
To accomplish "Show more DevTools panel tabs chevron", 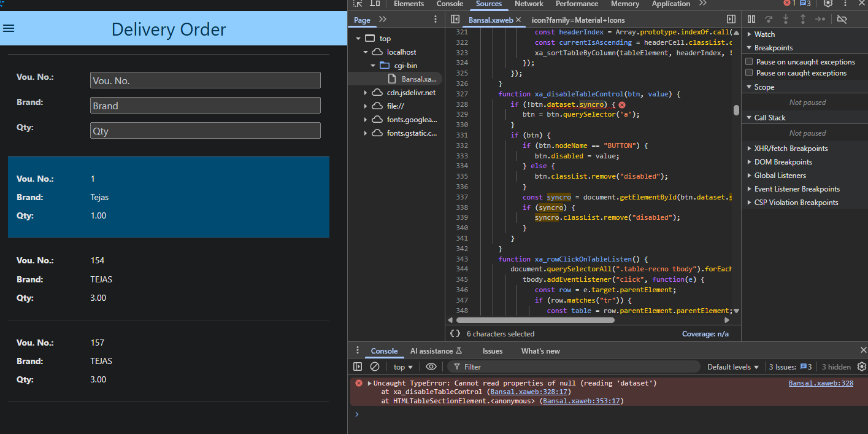I will coord(703,4).
